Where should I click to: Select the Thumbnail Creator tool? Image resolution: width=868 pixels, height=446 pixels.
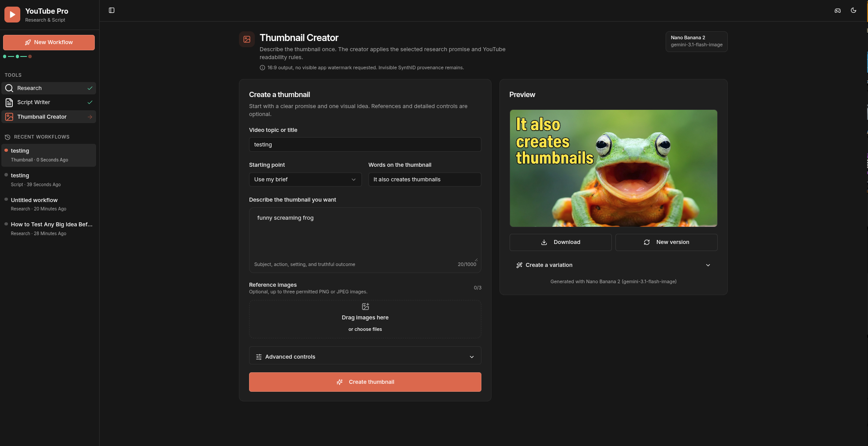[49, 117]
